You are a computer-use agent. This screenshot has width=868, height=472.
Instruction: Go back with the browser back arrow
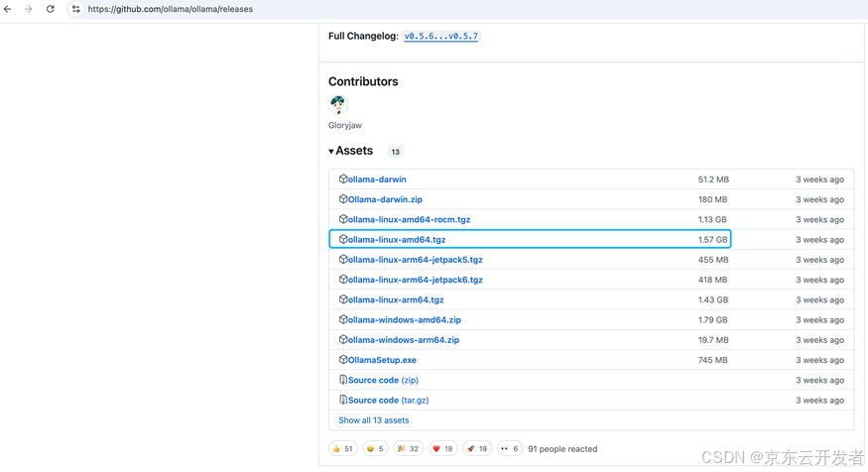click(x=8, y=9)
